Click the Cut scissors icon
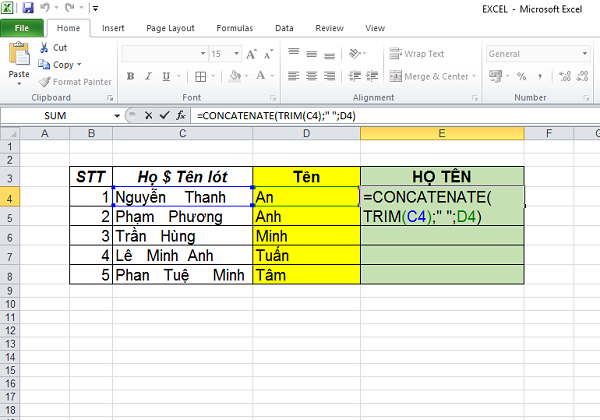 43,48
